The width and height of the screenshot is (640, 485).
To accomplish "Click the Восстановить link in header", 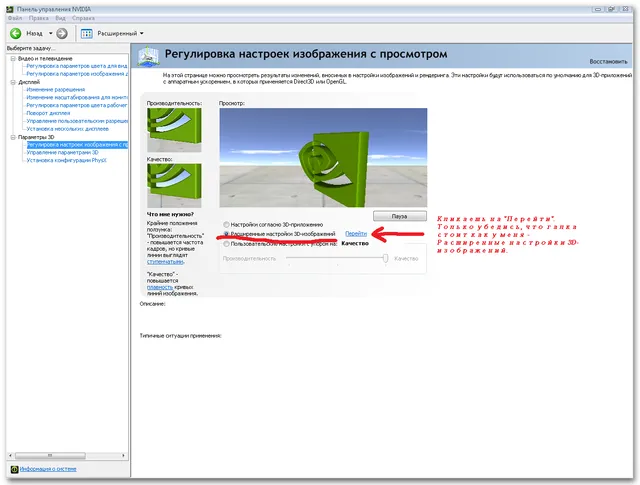I will pos(608,62).
